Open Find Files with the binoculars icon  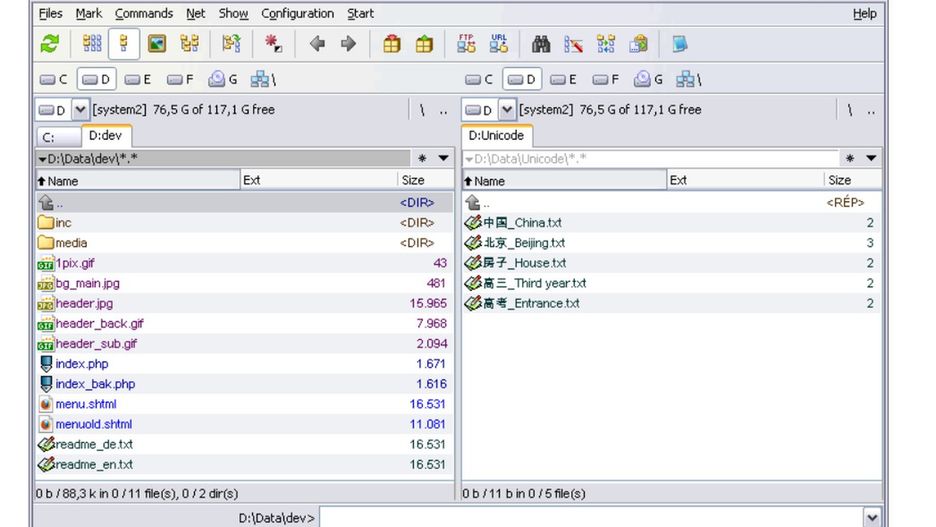[x=541, y=44]
